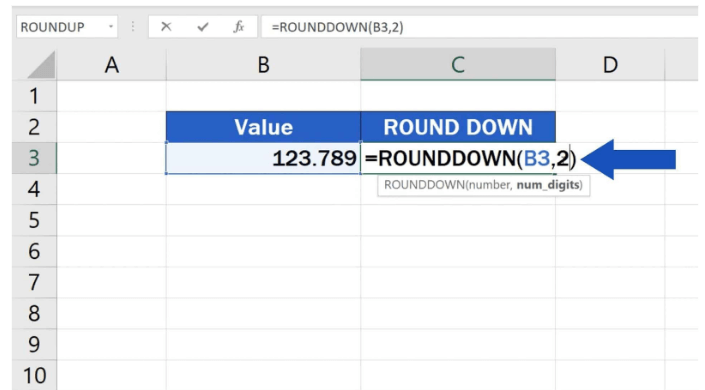
Task: Select row 10 header
Action: 34,376
